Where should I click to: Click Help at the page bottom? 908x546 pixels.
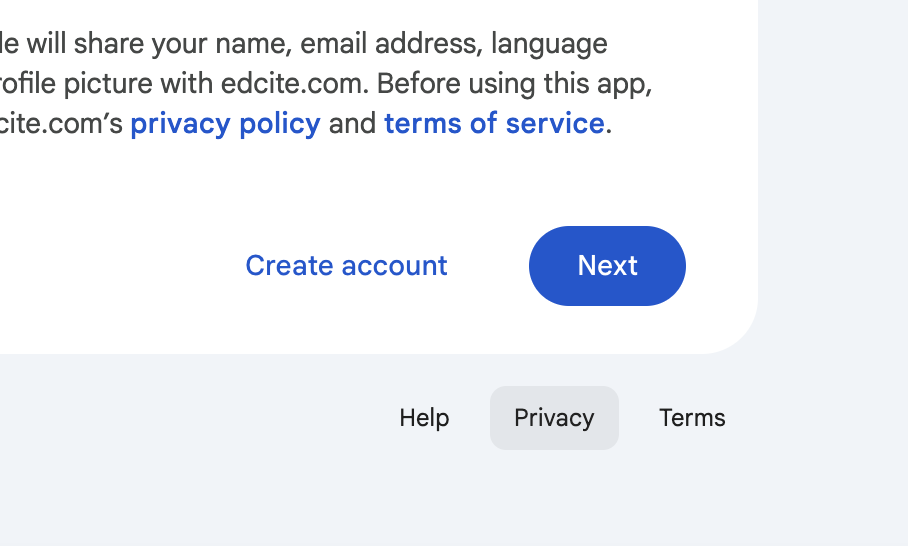coord(424,418)
